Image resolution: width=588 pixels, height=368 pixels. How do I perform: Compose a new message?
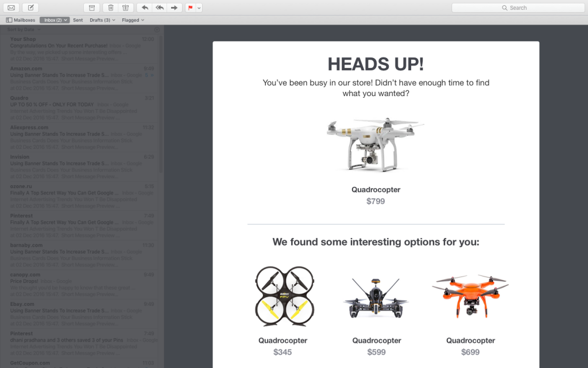point(31,7)
